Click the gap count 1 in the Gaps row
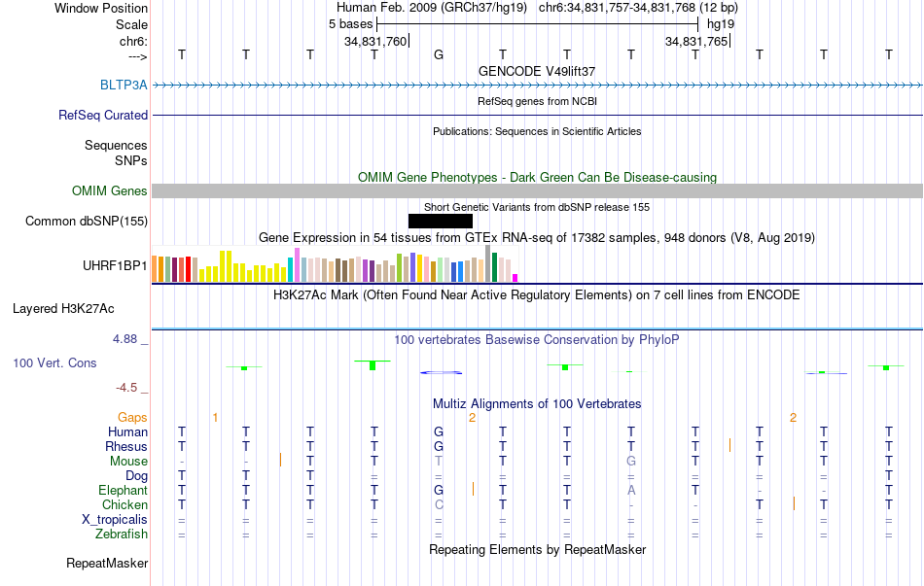Screen dimensions: 924x586 click(215, 418)
